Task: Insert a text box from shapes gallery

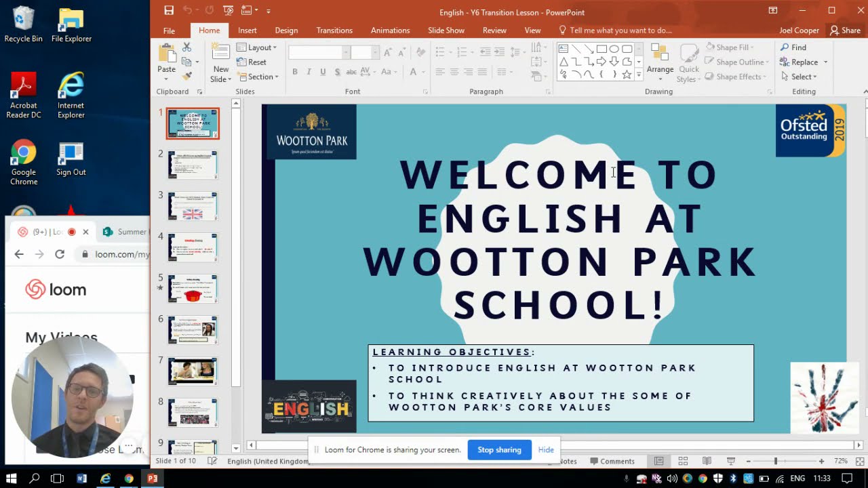Action: [x=563, y=49]
